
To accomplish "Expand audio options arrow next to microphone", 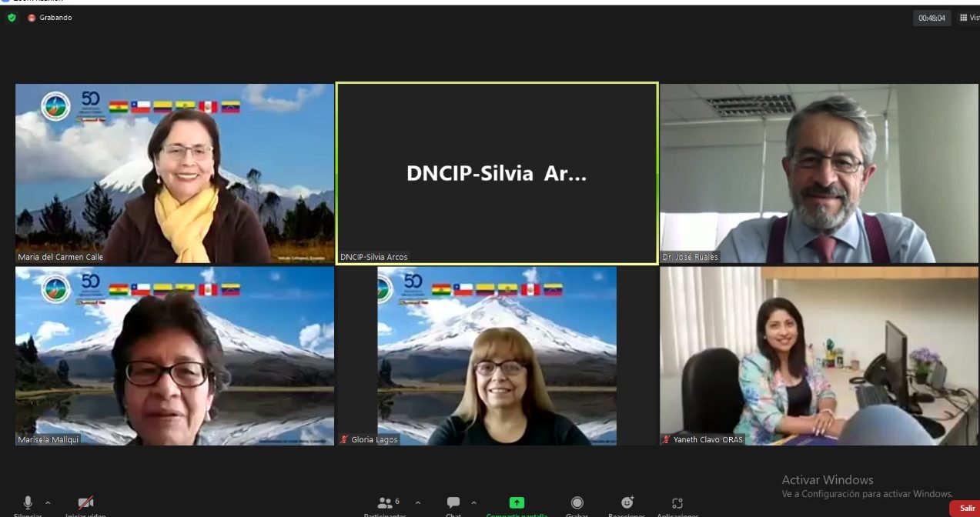I will click(48, 502).
